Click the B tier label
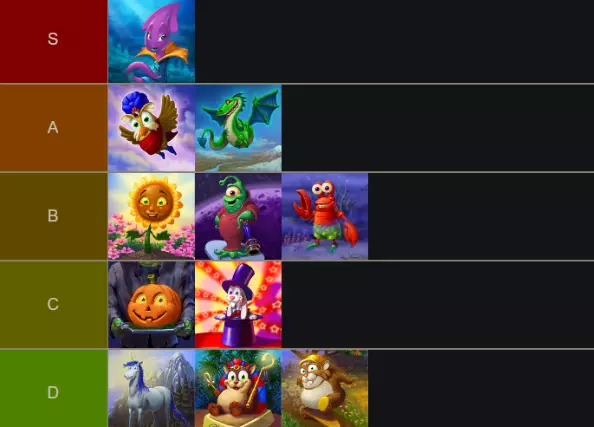Viewport: 594px width, 427px height. (53, 217)
